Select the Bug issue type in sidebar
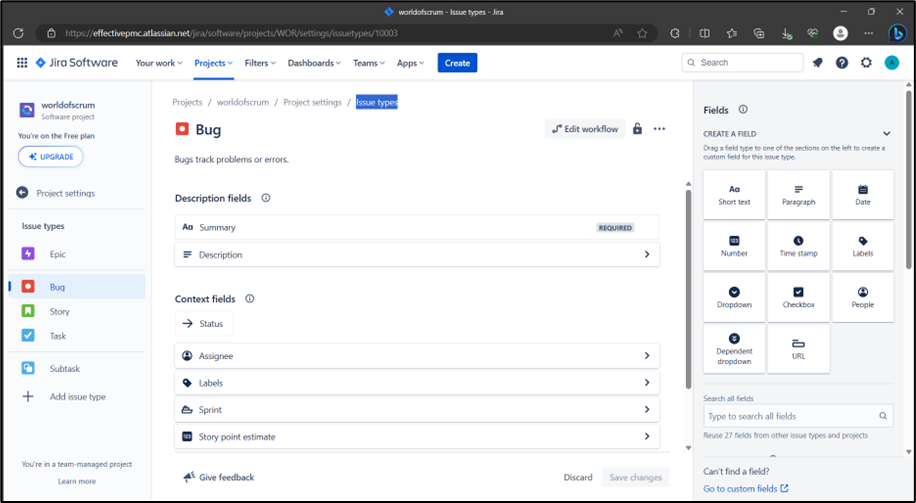916x503 pixels. point(77,286)
